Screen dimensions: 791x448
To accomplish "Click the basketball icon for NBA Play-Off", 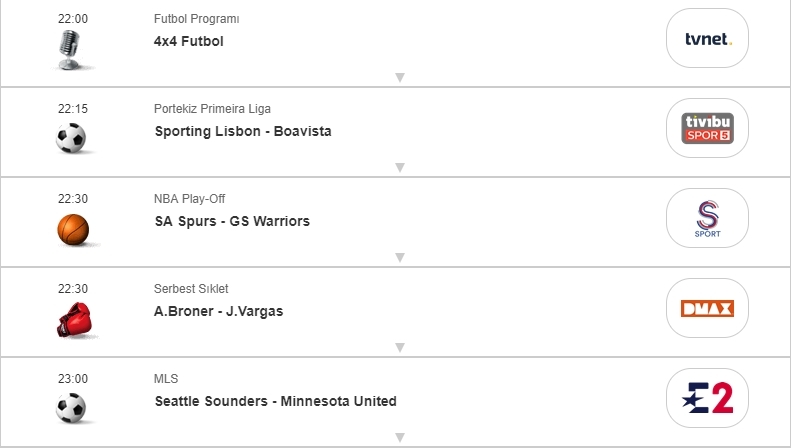I will tap(73, 229).
